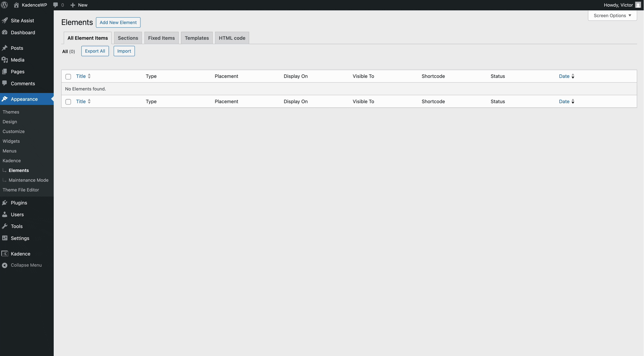644x356 pixels.
Task: Toggle the comment count indicator in admin bar
Action: (x=59, y=5)
